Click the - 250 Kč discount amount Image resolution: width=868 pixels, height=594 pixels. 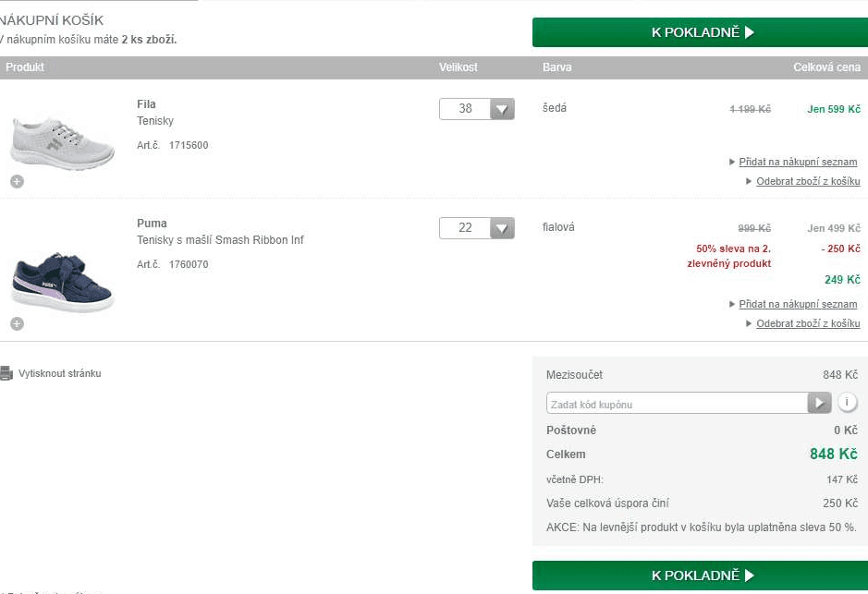click(840, 249)
